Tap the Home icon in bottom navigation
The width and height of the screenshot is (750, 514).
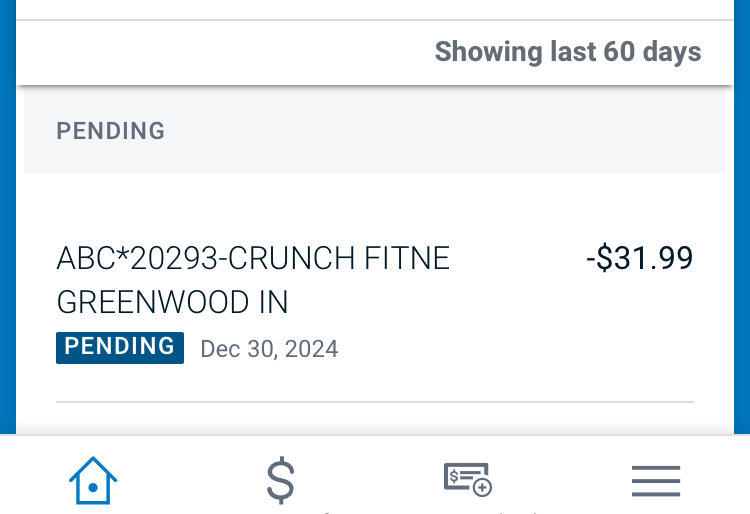point(93,481)
